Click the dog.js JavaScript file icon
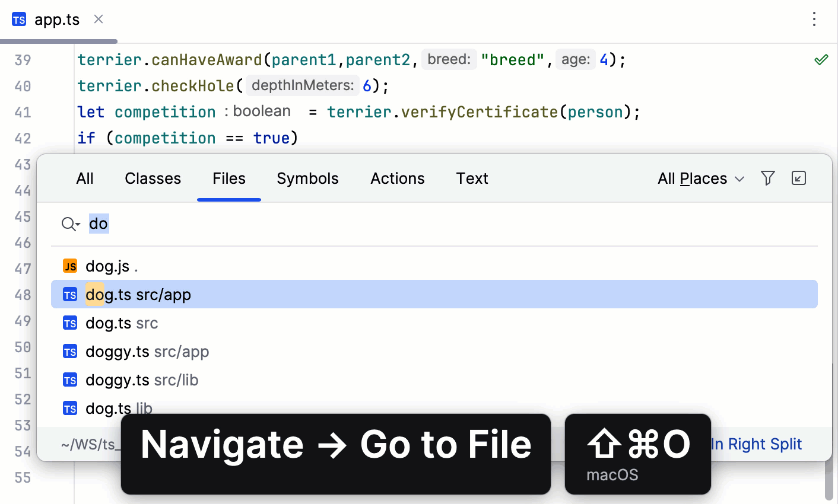The image size is (838, 504). (70, 266)
